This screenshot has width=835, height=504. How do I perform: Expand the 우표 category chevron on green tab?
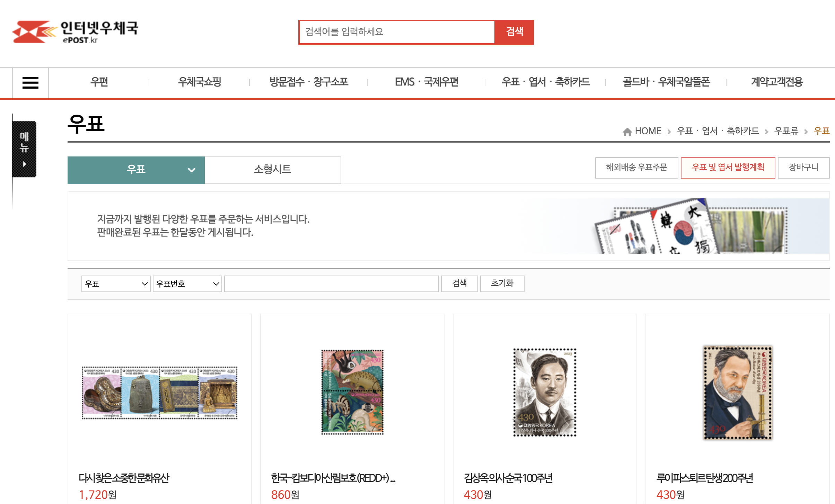[x=191, y=170]
